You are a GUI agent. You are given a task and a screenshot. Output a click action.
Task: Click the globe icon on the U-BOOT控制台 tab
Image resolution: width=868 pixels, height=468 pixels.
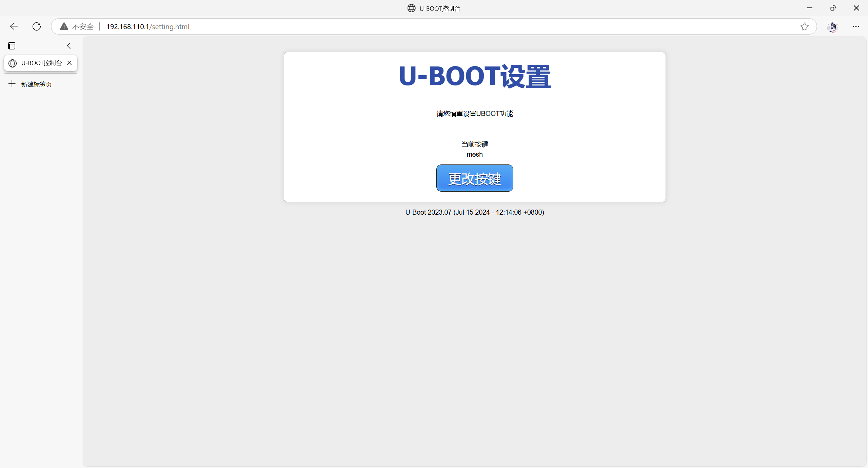tap(13, 63)
